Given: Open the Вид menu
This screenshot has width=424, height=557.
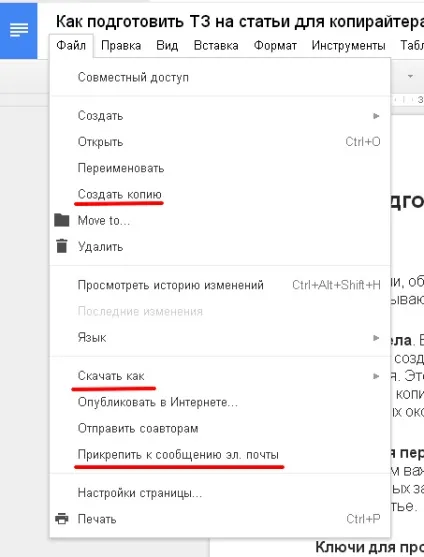Looking at the screenshot, I should point(167,46).
